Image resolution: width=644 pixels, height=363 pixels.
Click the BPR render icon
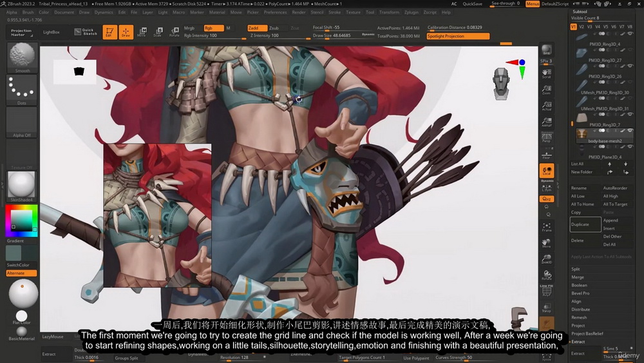tap(547, 50)
